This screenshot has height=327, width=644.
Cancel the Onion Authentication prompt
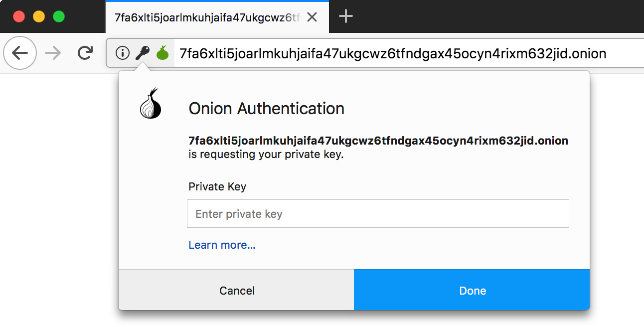tap(236, 290)
